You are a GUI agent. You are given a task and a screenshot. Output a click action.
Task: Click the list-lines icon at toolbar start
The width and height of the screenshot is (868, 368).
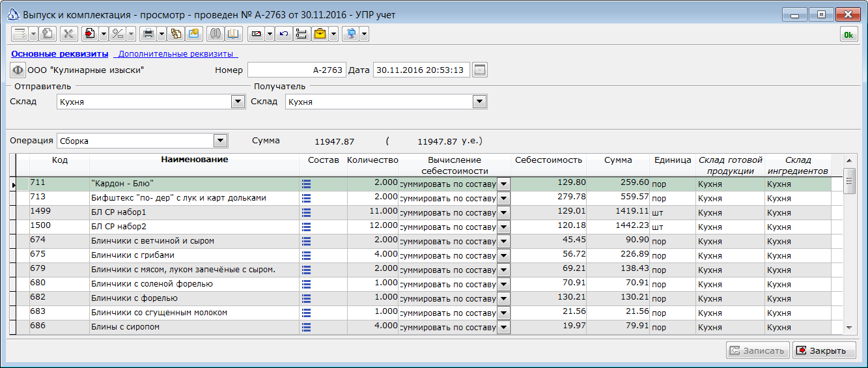coord(20,34)
